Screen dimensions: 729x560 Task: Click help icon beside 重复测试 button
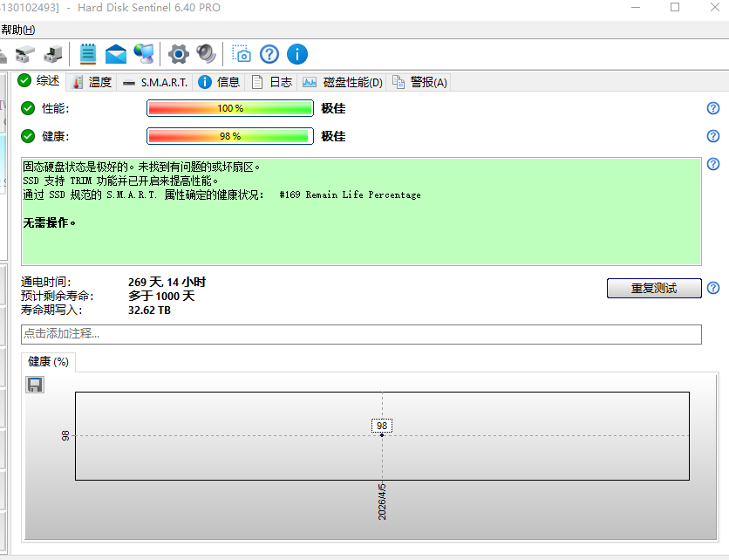713,289
